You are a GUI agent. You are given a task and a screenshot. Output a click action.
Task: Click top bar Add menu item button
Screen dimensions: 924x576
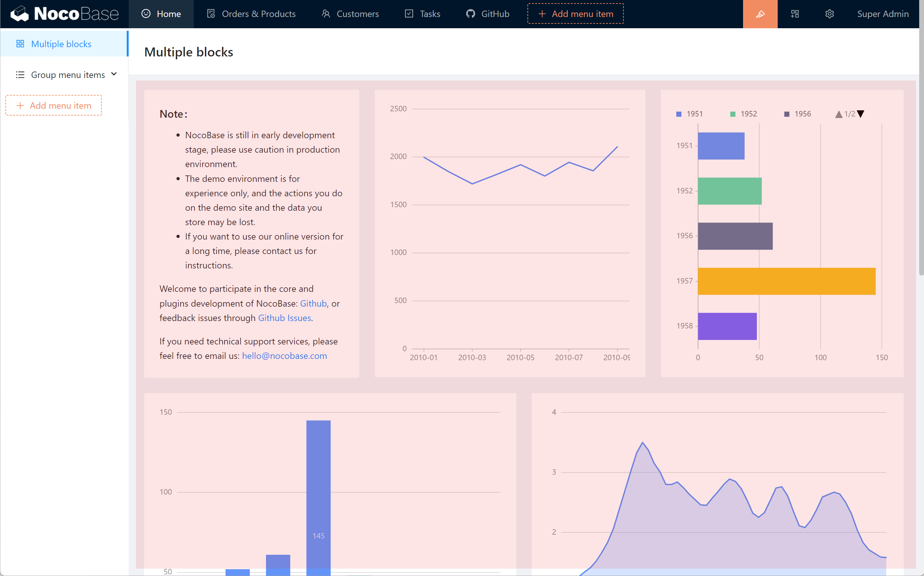click(x=575, y=14)
